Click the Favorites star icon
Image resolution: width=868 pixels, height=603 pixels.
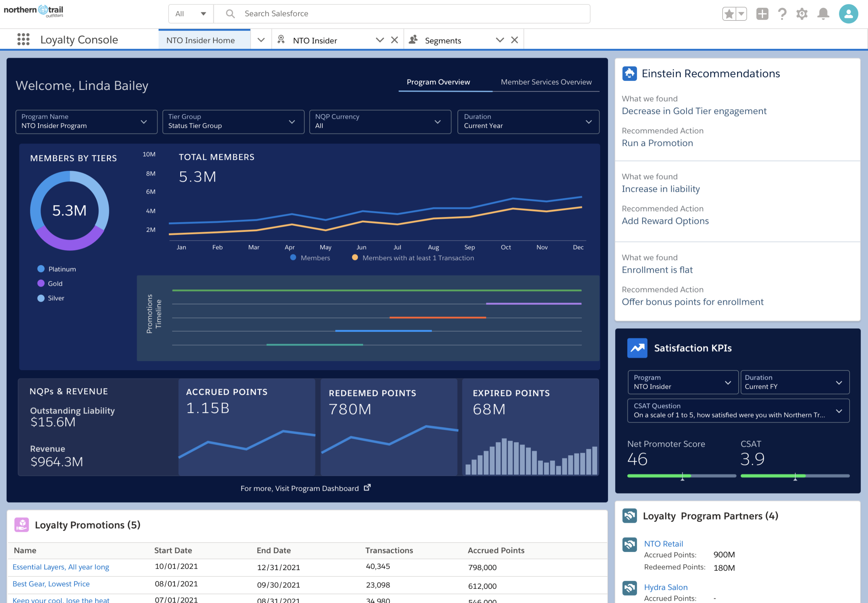tap(729, 14)
